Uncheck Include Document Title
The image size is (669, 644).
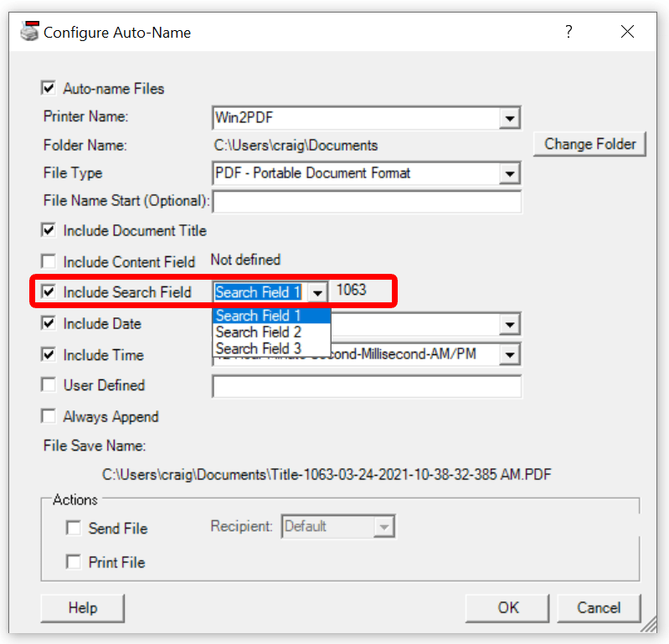click(x=49, y=230)
